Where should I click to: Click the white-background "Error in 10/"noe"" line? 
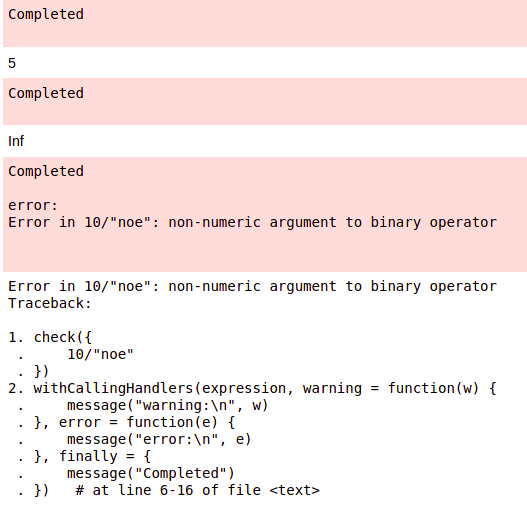pos(252,287)
